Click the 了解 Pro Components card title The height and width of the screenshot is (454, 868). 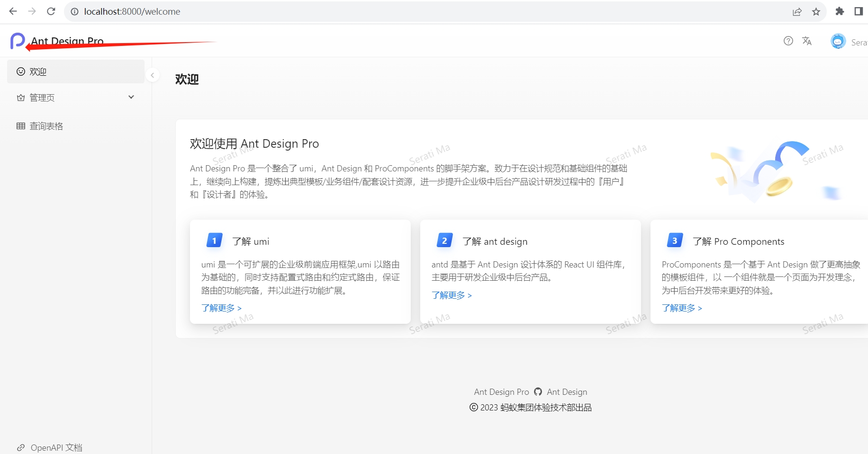pyautogui.click(x=739, y=241)
